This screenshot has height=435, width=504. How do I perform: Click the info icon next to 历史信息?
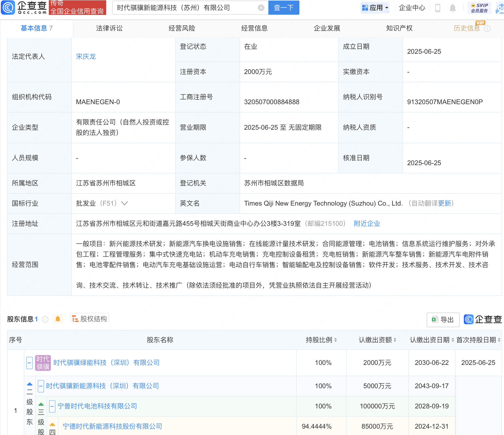pyautogui.click(x=487, y=29)
